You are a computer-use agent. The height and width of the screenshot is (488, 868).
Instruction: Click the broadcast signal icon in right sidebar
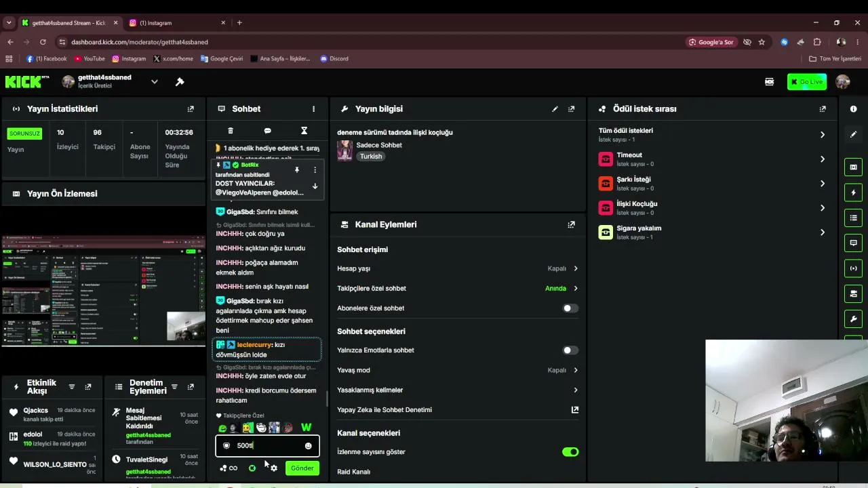click(x=853, y=268)
